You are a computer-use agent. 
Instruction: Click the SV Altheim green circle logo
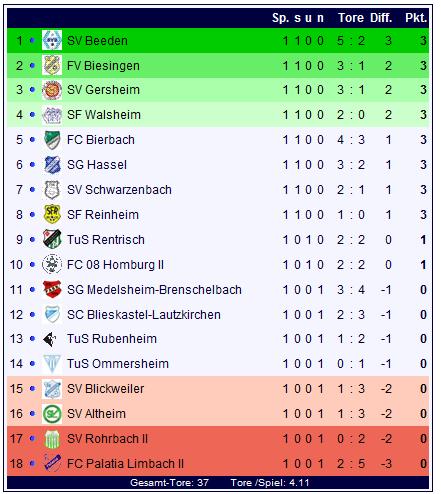pos(52,414)
